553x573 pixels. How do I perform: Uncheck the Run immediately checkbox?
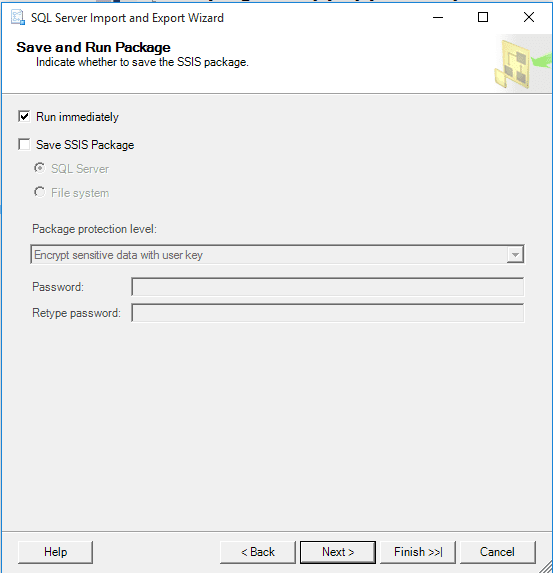[x=24, y=117]
